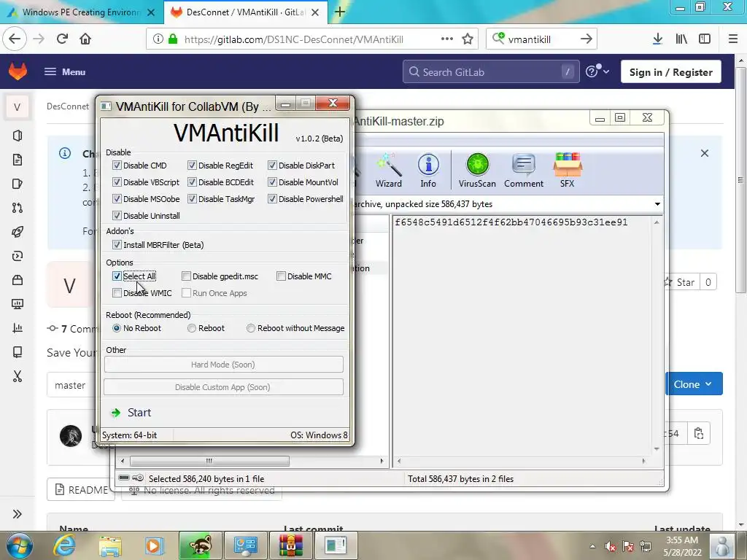The width and height of the screenshot is (747, 560).
Task: Bookmark this page with the star icon
Action: coord(468,39)
